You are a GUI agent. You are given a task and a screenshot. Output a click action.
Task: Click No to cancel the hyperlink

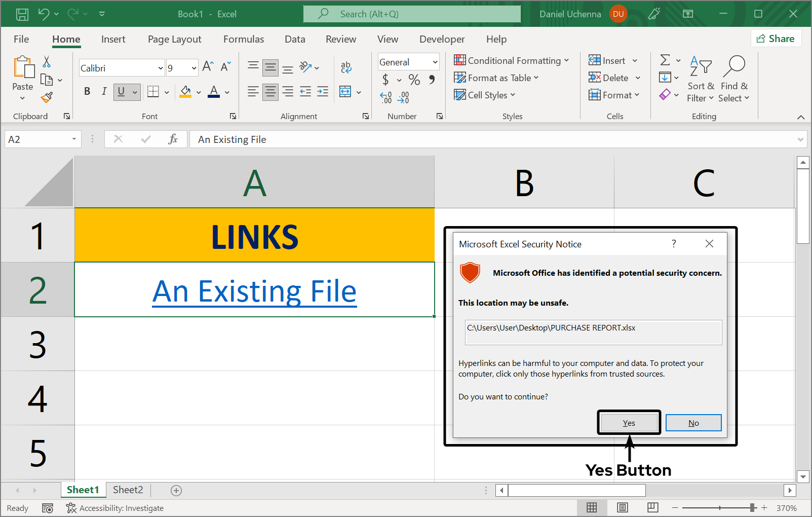[x=693, y=422]
